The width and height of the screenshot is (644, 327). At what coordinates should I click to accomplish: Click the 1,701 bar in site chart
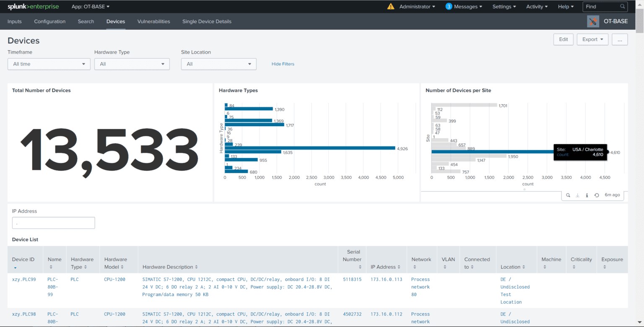[464, 105]
